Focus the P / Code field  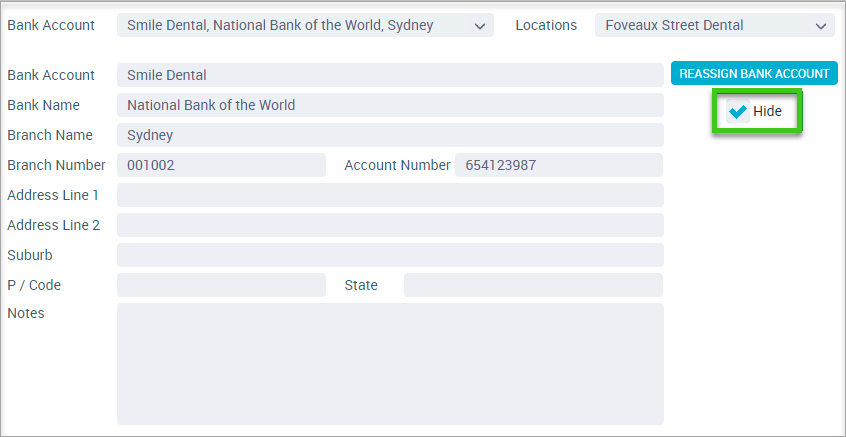(x=221, y=285)
